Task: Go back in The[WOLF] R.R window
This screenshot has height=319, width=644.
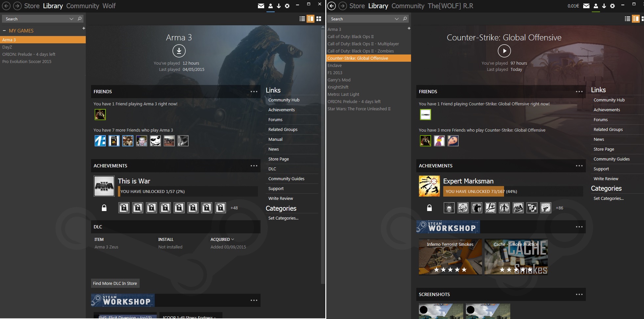Action: pos(332,6)
